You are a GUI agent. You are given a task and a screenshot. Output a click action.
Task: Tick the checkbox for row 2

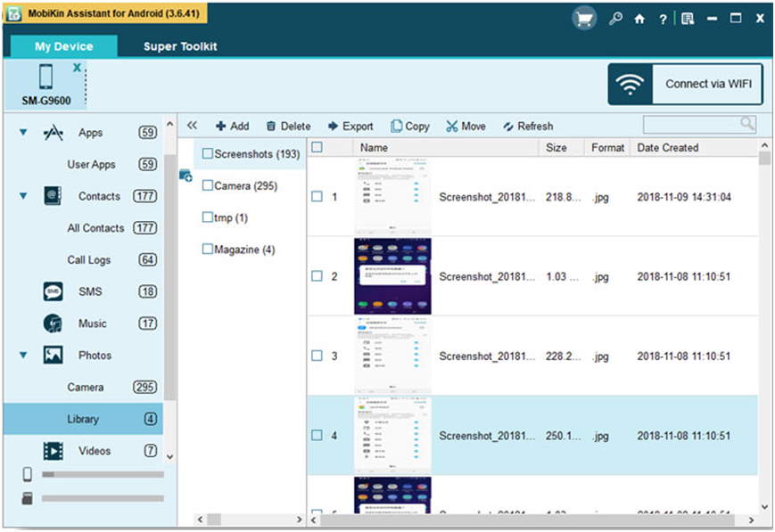pyautogui.click(x=317, y=276)
